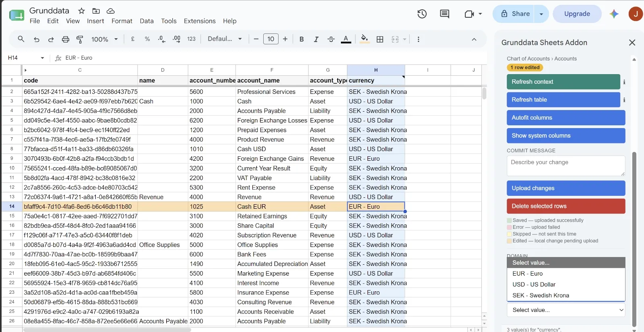This screenshot has width=644, height=332.
Task: Click the Refresh context button
Action: tap(563, 82)
